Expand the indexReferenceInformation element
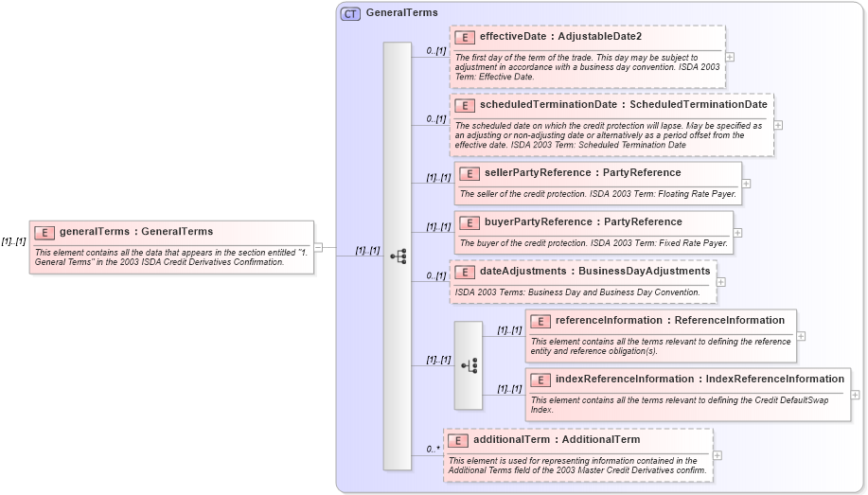Screen dimensions: 868x495 click(x=856, y=395)
